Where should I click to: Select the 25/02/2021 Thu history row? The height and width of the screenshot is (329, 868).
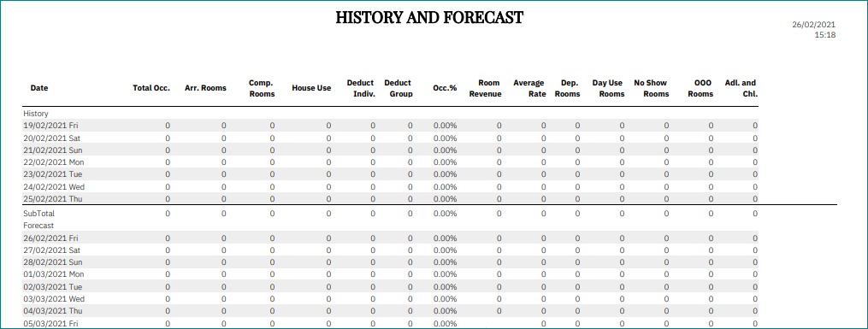point(390,198)
